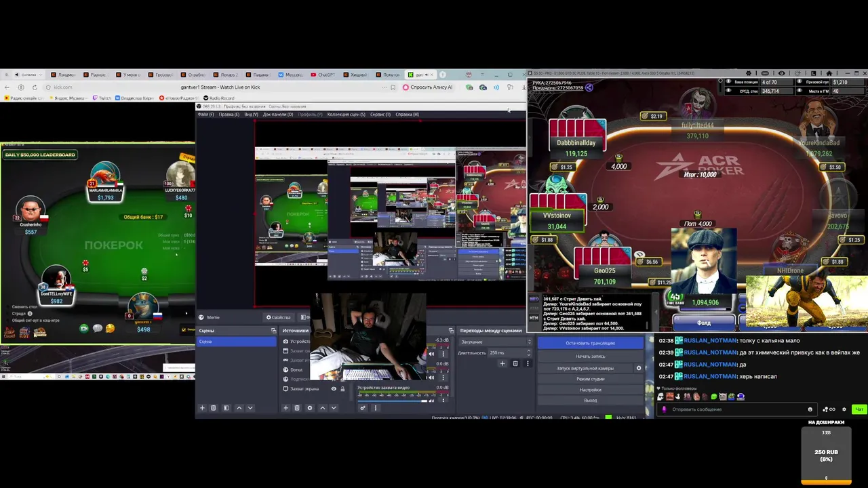The width and height of the screenshot is (868, 488).
Task: Open Справка menu in OBS
Action: [x=407, y=115]
